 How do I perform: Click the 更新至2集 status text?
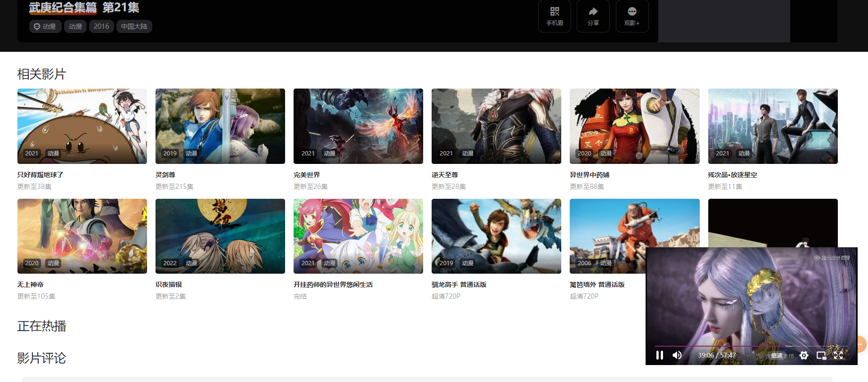click(171, 296)
